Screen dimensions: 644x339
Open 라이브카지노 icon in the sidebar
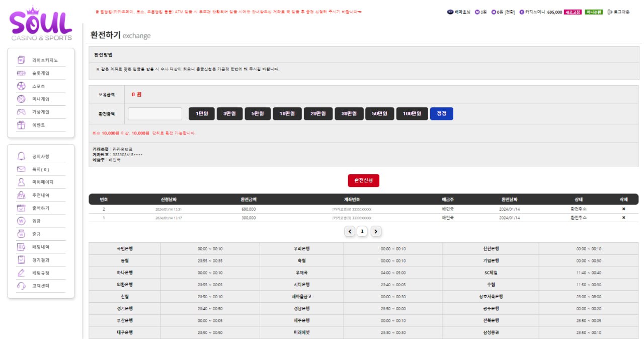click(21, 60)
